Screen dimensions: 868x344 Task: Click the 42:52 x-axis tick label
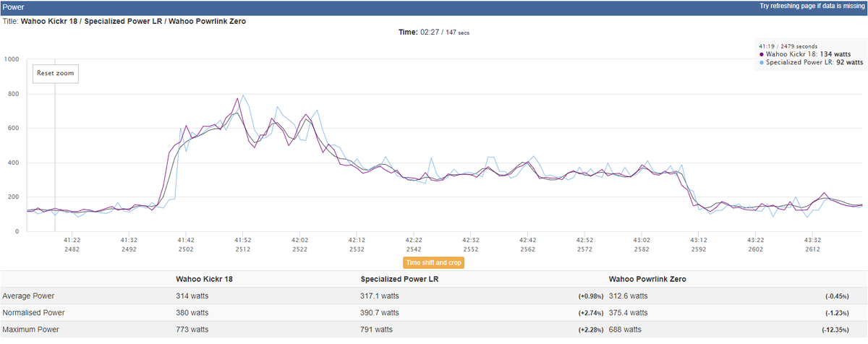click(x=584, y=240)
